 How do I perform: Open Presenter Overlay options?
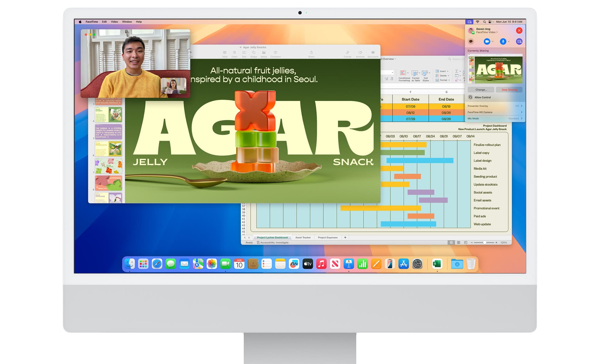coord(495,106)
